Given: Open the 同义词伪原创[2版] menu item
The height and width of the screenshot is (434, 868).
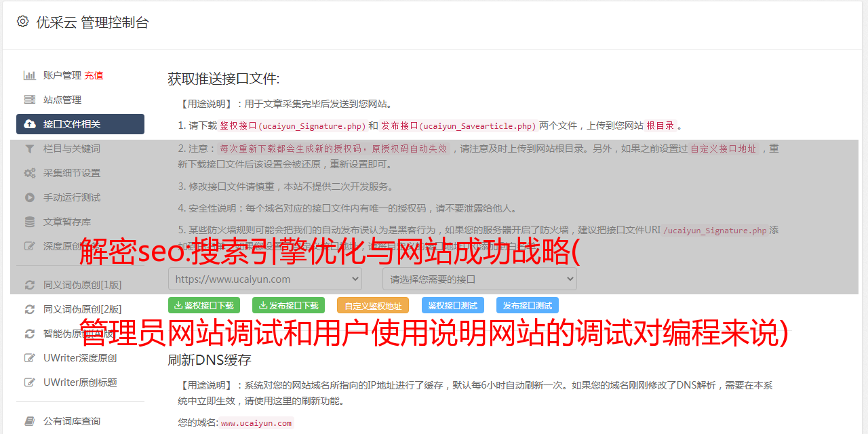Looking at the screenshot, I should pyautogui.click(x=83, y=309).
